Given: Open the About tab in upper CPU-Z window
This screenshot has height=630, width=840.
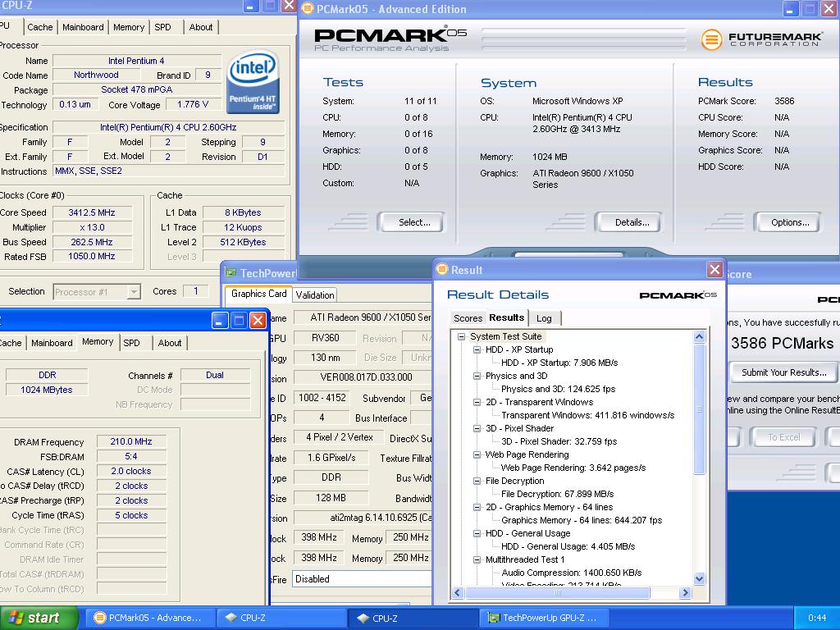Looking at the screenshot, I should pos(201,27).
